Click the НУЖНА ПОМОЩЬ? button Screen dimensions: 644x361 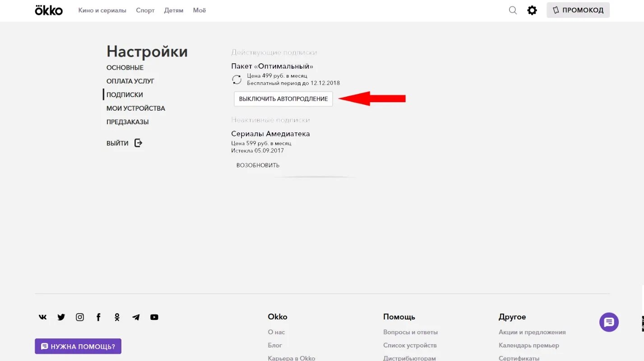(x=78, y=347)
